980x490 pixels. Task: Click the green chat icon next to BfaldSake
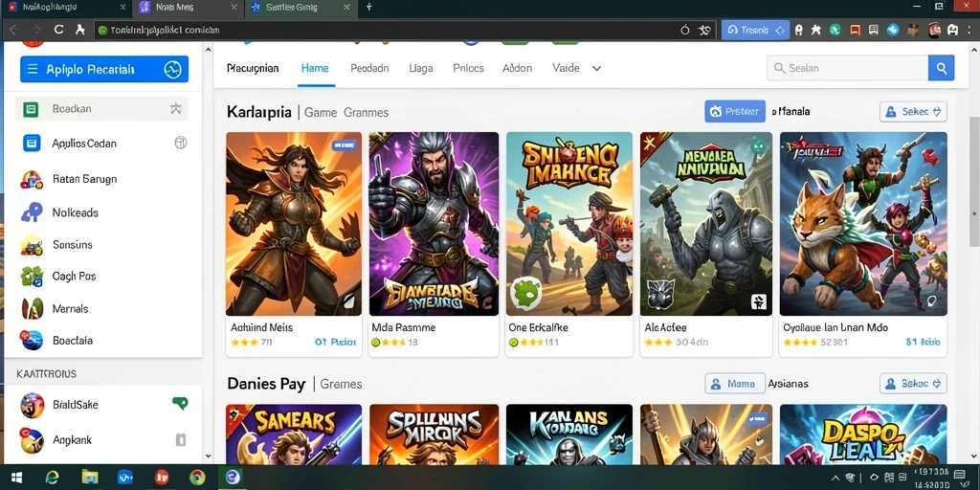pyautogui.click(x=180, y=405)
